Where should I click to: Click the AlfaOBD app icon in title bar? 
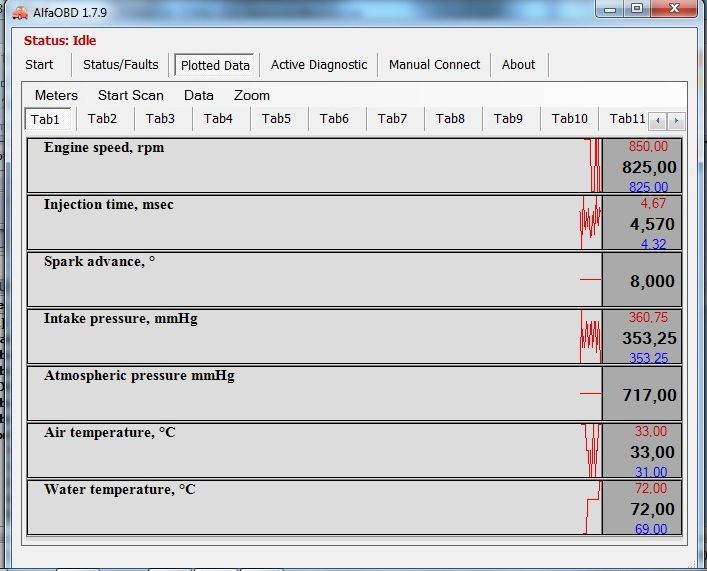(17, 12)
